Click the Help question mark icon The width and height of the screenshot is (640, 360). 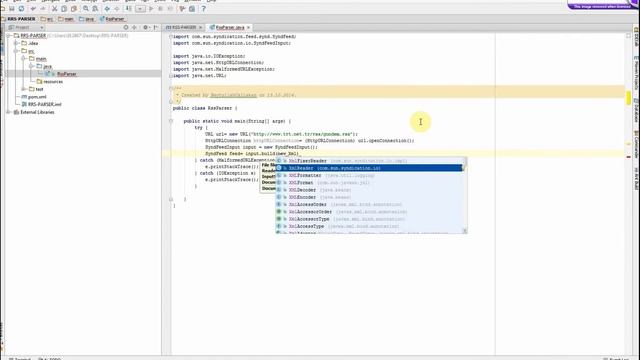[204, 9]
